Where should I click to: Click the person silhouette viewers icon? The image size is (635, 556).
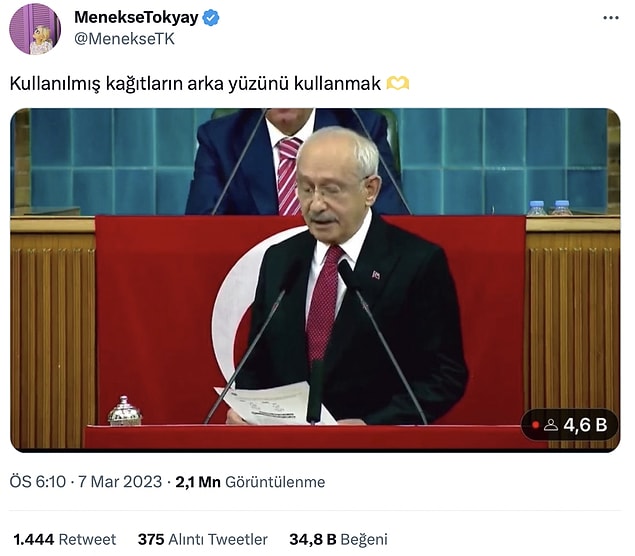550,425
